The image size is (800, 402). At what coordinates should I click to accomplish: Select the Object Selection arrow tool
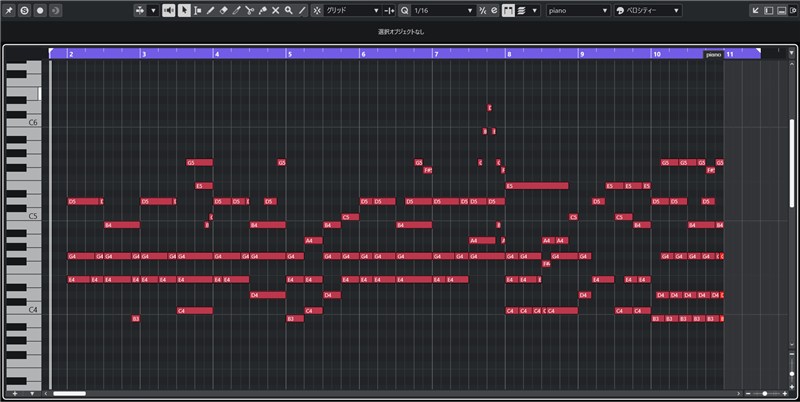tap(184, 10)
